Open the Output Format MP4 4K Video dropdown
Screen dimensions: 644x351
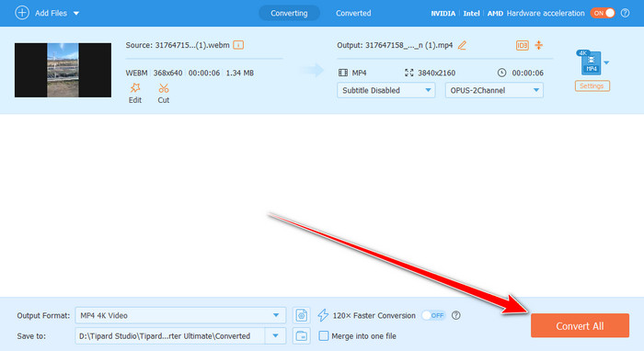click(x=180, y=315)
